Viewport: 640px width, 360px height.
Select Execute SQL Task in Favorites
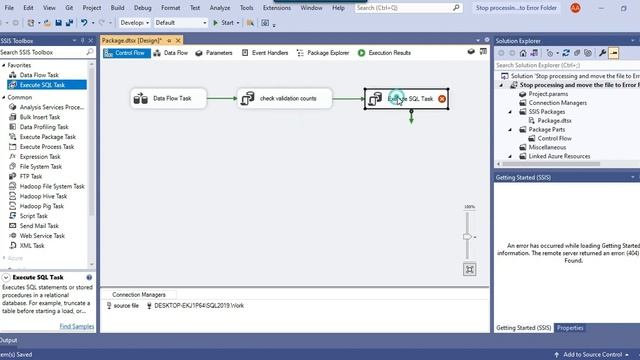[x=47, y=85]
